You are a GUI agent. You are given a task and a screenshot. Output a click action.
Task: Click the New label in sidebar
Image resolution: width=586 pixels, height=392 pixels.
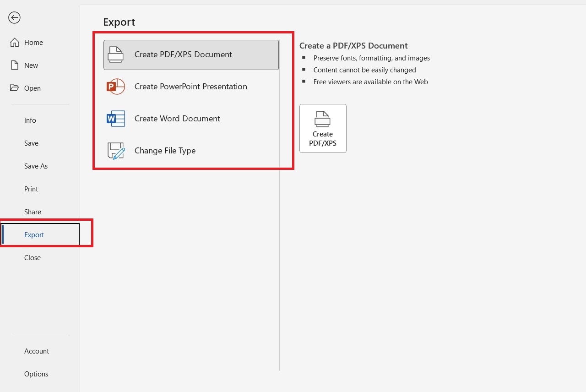tap(31, 65)
